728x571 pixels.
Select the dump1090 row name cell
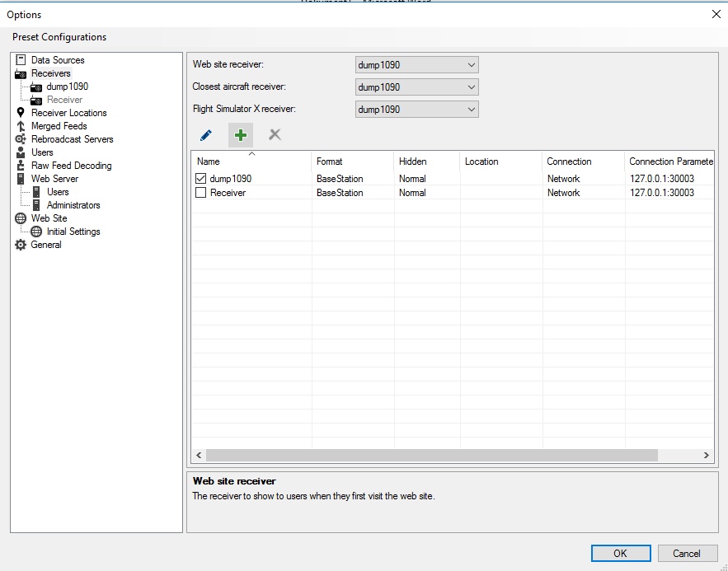[x=231, y=179]
